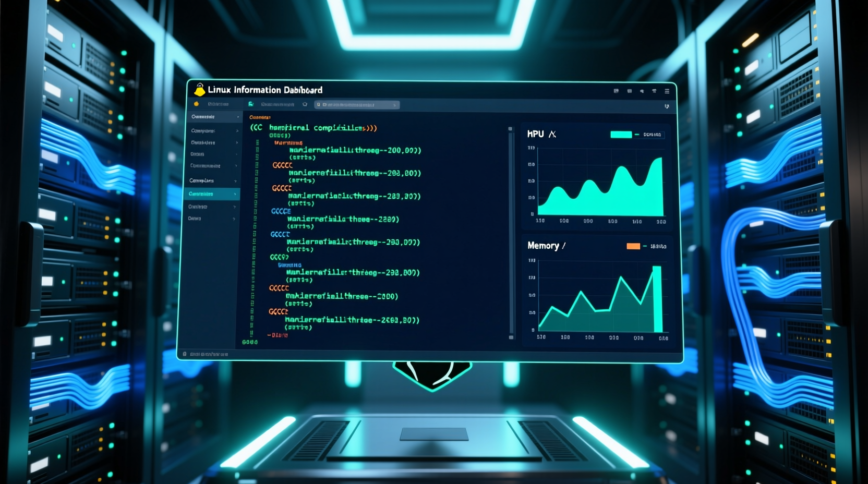Click the speaker-shaped icon in the title bar
Screen dimensions: 868x484
click(642, 91)
